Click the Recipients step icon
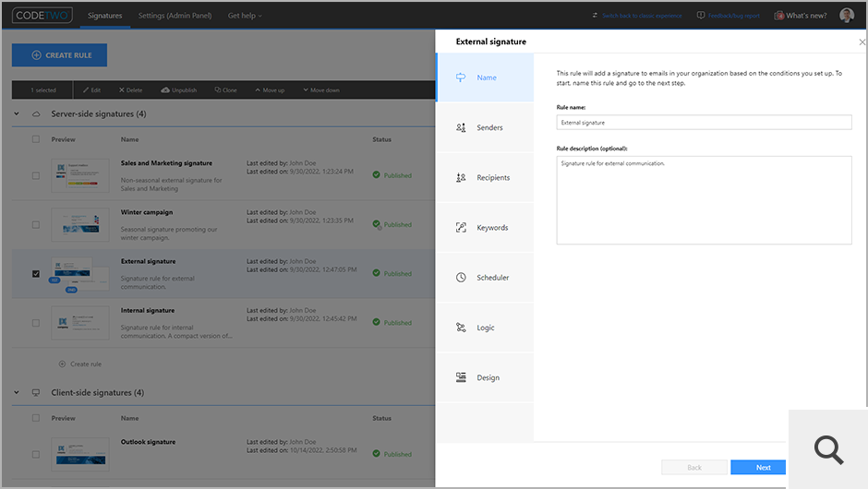Viewport: 868px width, 489px height. pyautogui.click(x=461, y=177)
